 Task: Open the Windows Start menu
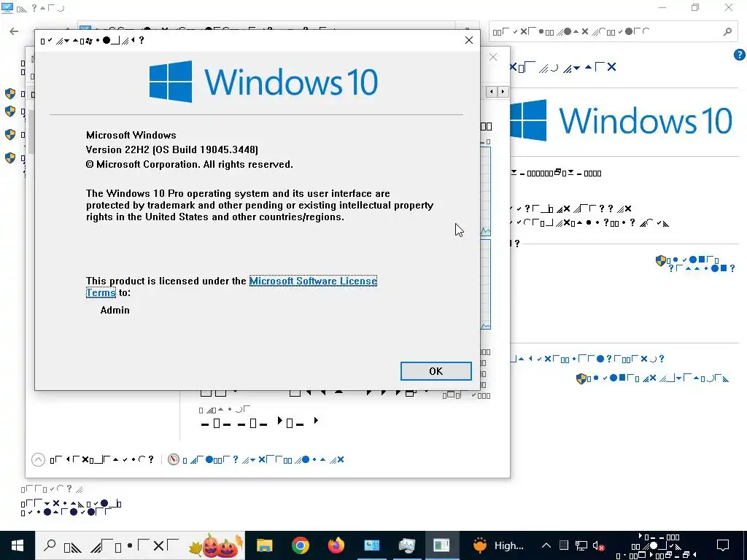(18, 545)
